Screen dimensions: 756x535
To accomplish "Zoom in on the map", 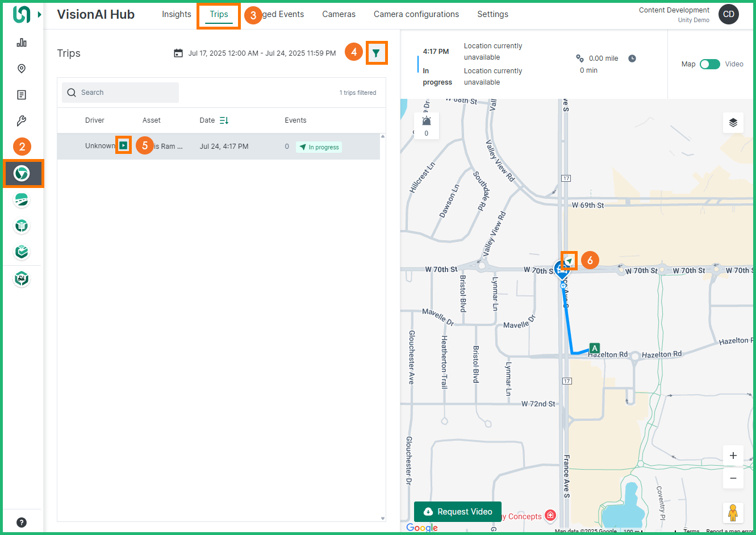I will (x=733, y=455).
